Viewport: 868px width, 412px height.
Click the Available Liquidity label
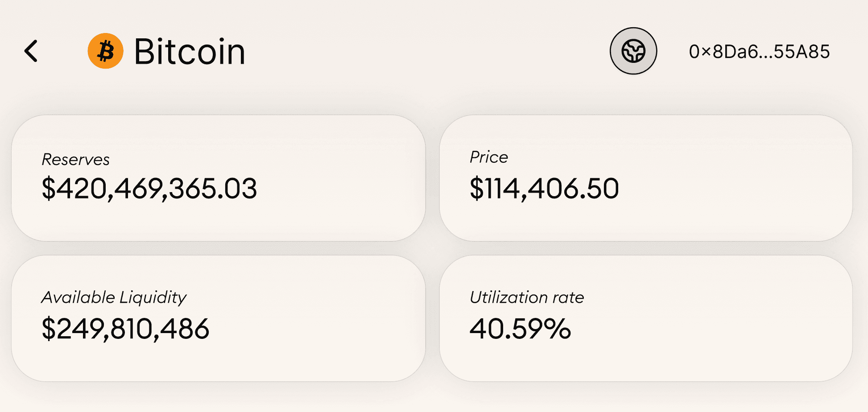114,297
